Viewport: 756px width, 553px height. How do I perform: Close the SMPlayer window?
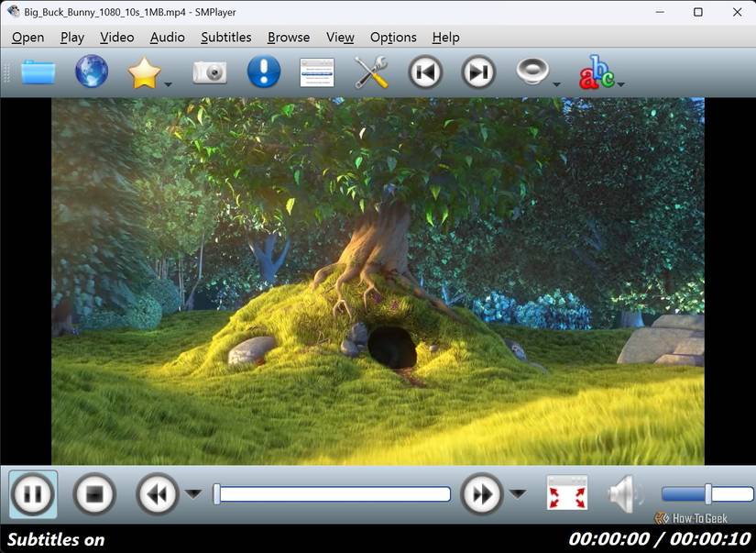[x=737, y=12]
